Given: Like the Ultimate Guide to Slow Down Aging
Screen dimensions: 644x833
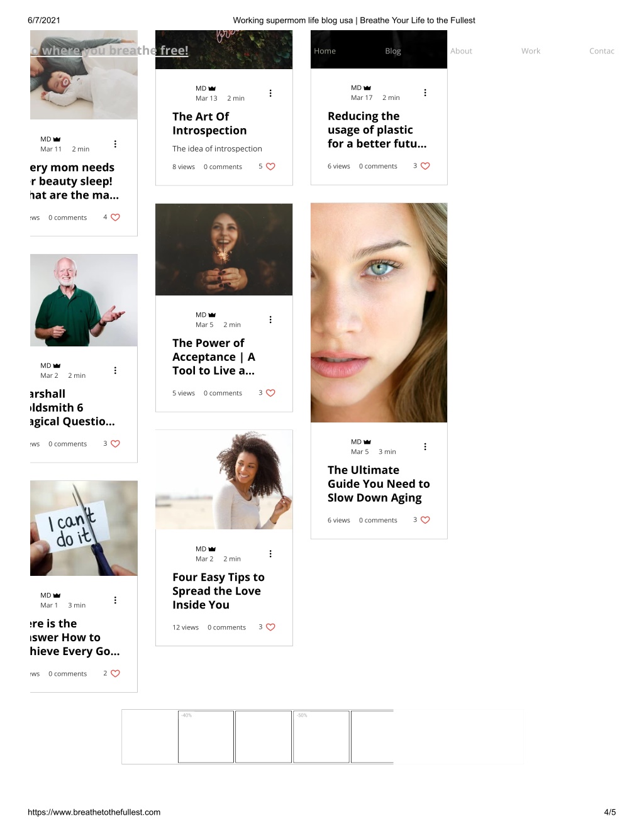Looking at the screenshot, I should click(x=425, y=520).
